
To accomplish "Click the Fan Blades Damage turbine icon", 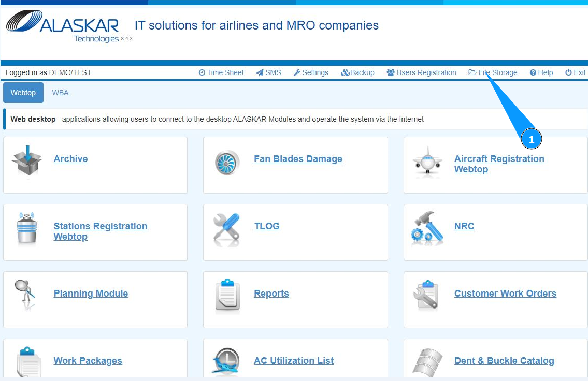I will tap(227, 163).
